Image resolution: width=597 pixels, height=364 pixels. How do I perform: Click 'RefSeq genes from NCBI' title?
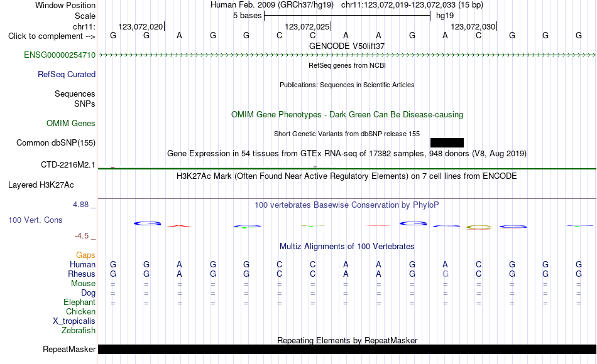click(x=347, y=65)
